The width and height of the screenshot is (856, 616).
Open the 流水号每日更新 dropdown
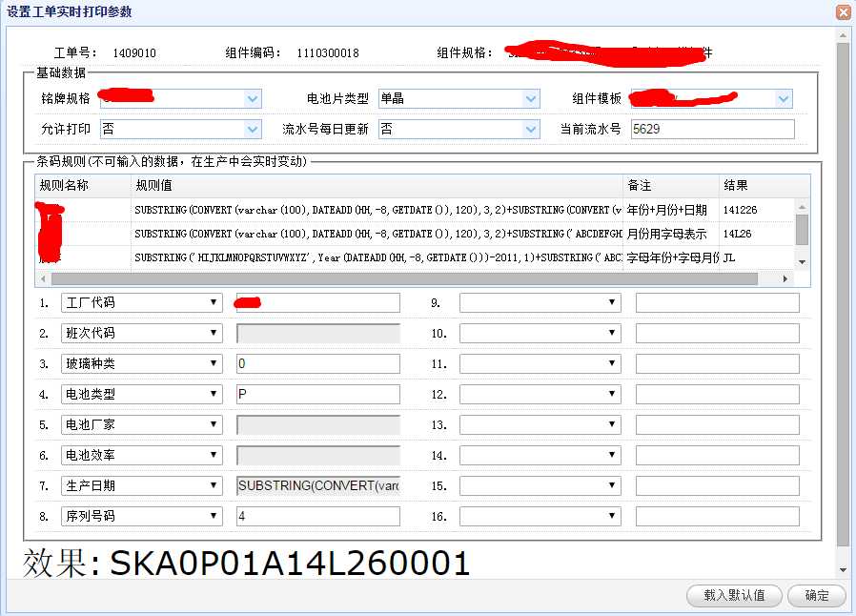tap(531, 130)
